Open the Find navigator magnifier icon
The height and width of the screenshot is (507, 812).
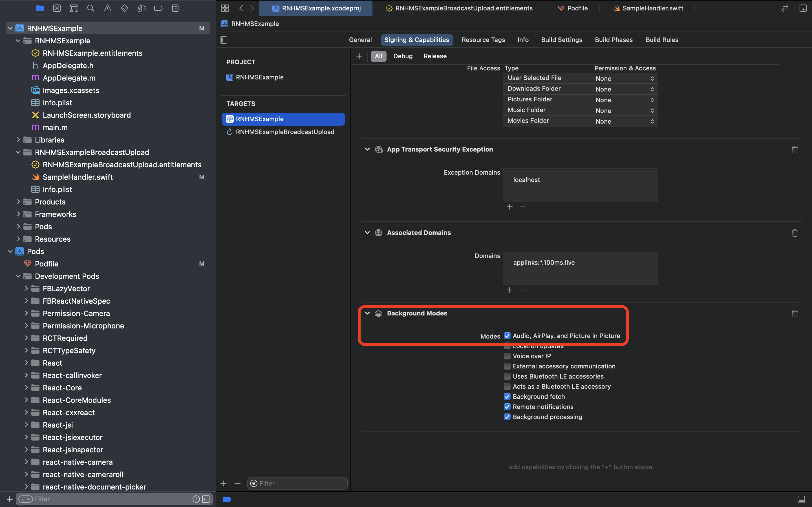(91, 8)
